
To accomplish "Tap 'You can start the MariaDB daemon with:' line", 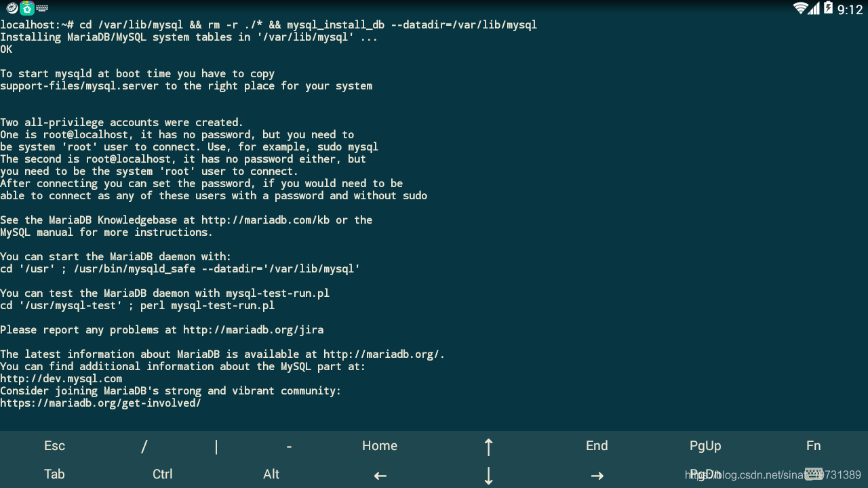I will 115,257.
